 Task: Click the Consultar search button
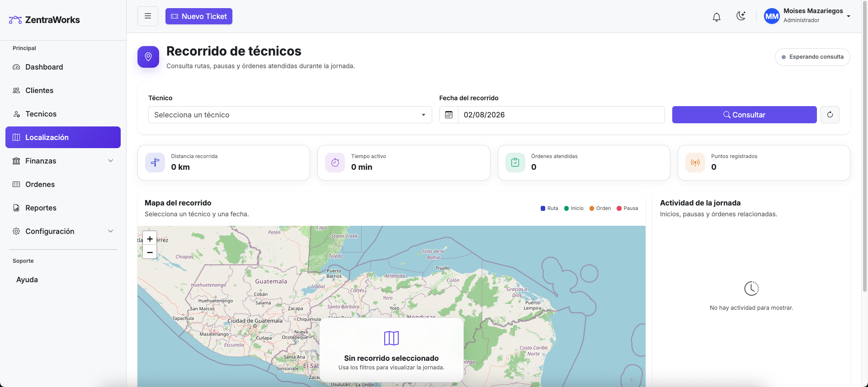point(744,115)
